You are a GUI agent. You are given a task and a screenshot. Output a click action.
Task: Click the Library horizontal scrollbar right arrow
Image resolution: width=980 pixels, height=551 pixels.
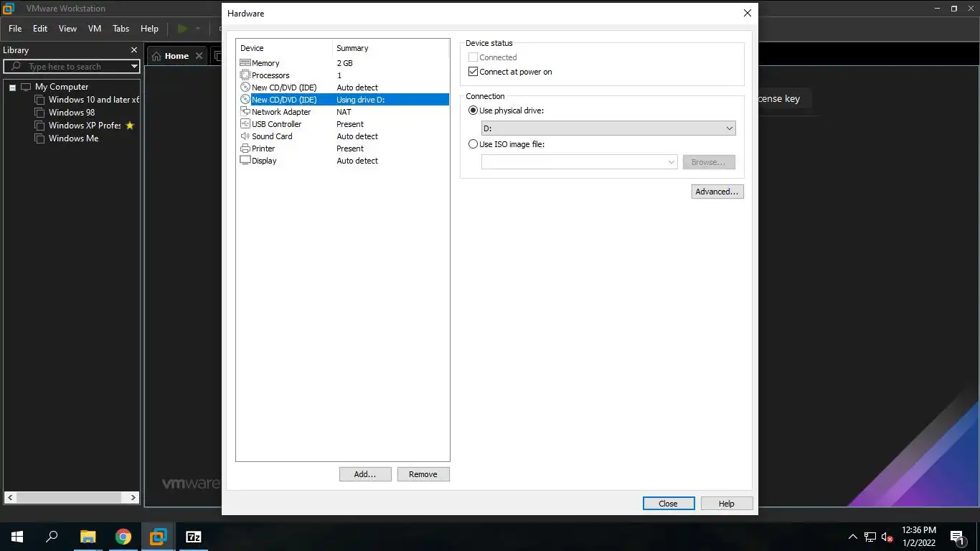pos(133,497)
